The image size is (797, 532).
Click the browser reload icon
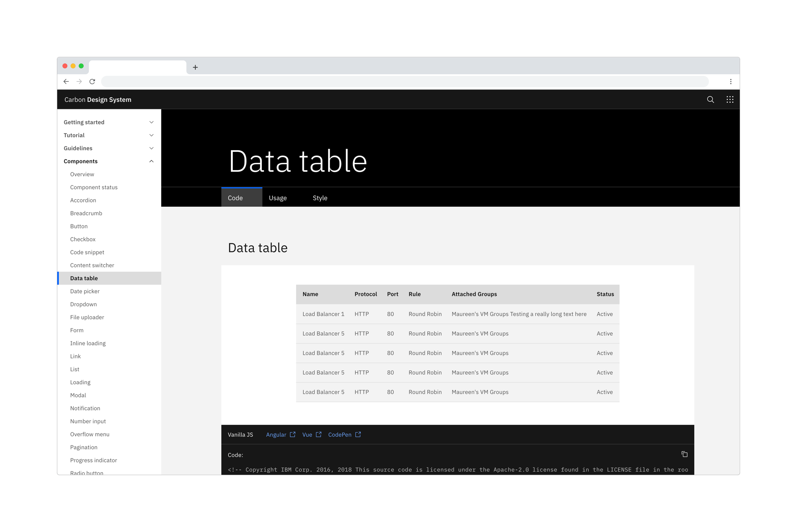tap(92, 81)
